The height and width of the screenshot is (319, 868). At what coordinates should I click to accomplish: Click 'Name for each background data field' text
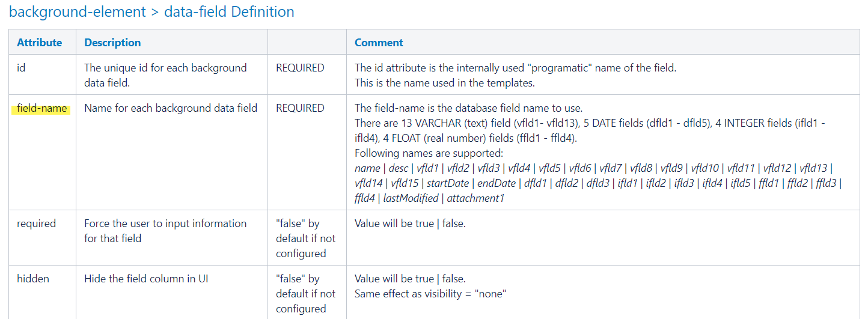tap(171, 108)
